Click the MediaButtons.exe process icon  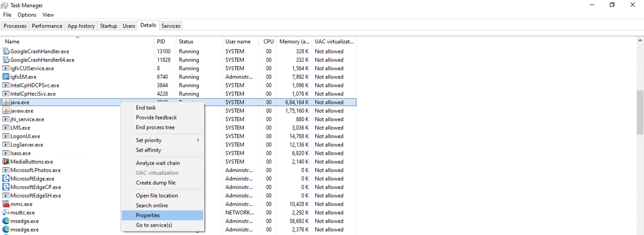click(x=6, y=162)
